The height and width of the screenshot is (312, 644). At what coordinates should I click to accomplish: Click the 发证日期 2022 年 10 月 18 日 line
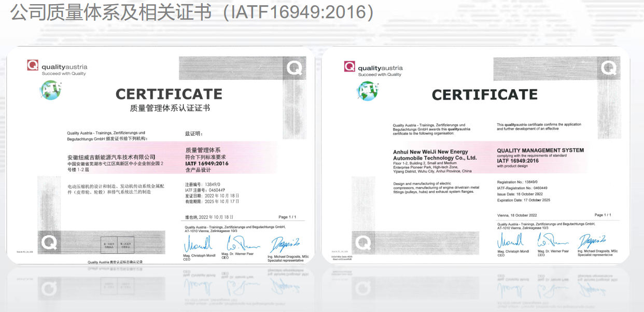[212, 196]
